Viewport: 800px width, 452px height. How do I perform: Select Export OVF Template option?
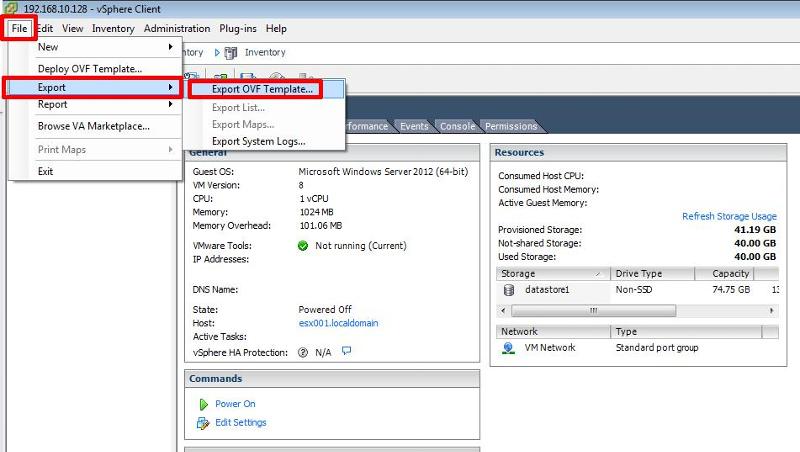[266, 89]
